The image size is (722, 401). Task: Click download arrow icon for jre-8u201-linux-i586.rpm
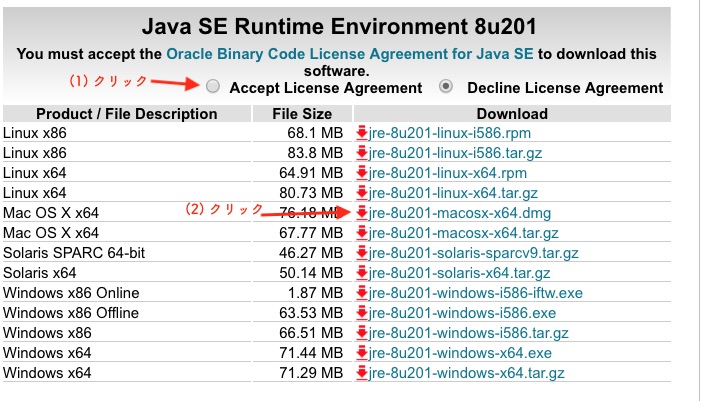pyautogui.click(x=361, y=133)
